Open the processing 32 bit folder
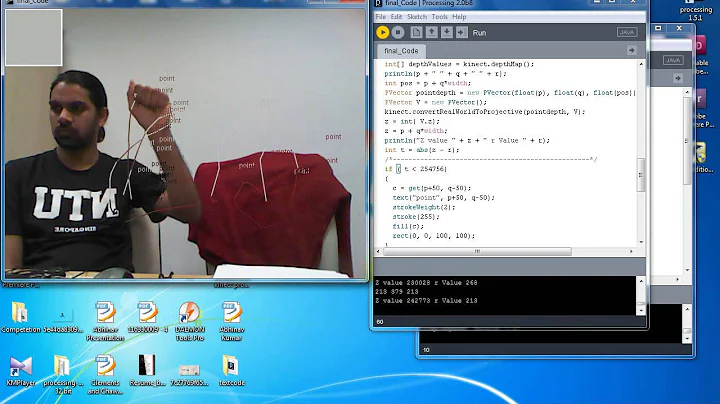The width and height of the screenshot is (720, 404). 63,375
